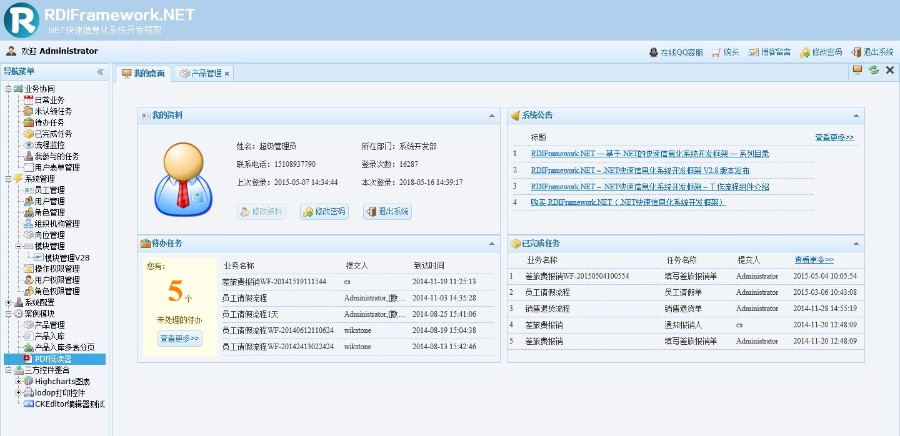This screenshot has width=900, height=436.
Task: Expand the lodop打印控件 tree node toggle
Action: [18, 392]
